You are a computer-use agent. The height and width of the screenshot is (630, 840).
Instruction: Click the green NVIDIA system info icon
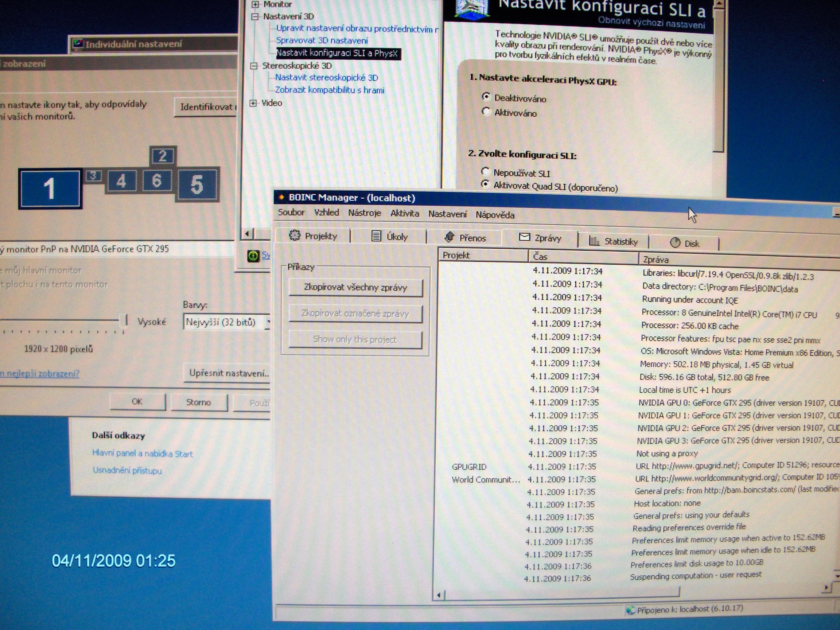click(x=253, y=256)
